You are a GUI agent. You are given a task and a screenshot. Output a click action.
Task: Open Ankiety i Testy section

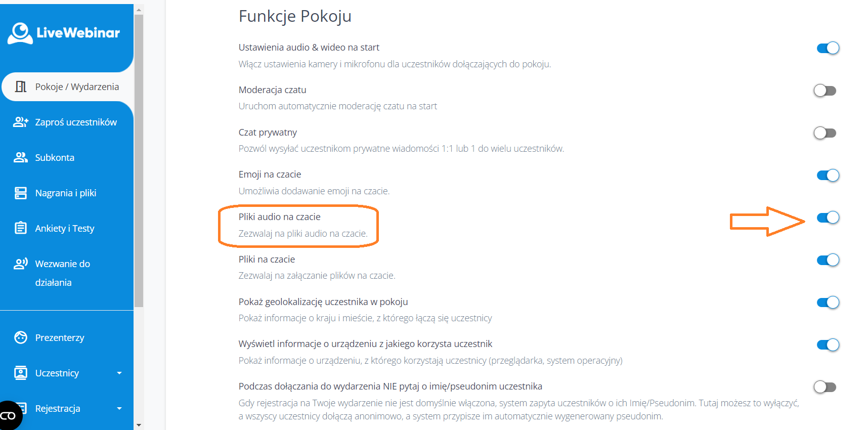(65, 228)
